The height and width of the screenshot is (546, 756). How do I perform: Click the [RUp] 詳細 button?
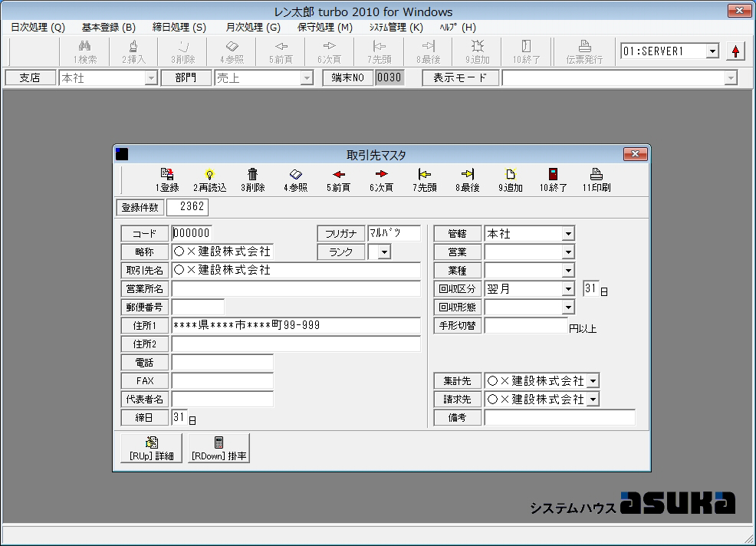click(x=152, y=449)
